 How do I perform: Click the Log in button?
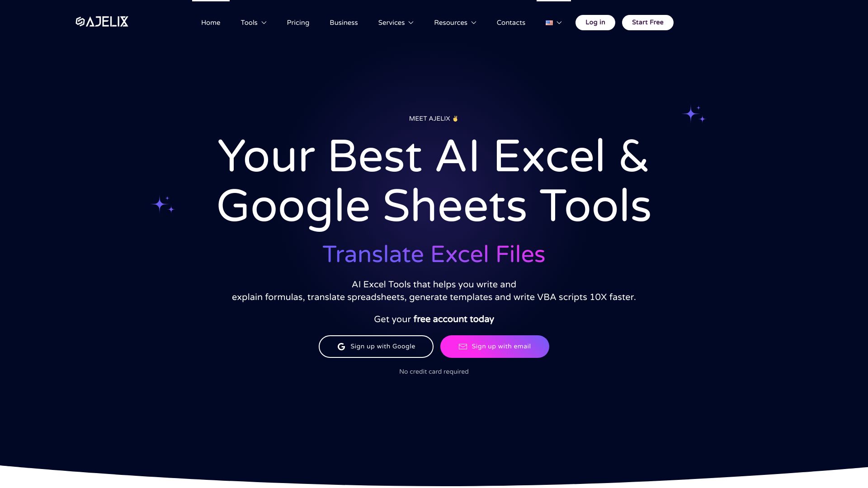point(595,22)
